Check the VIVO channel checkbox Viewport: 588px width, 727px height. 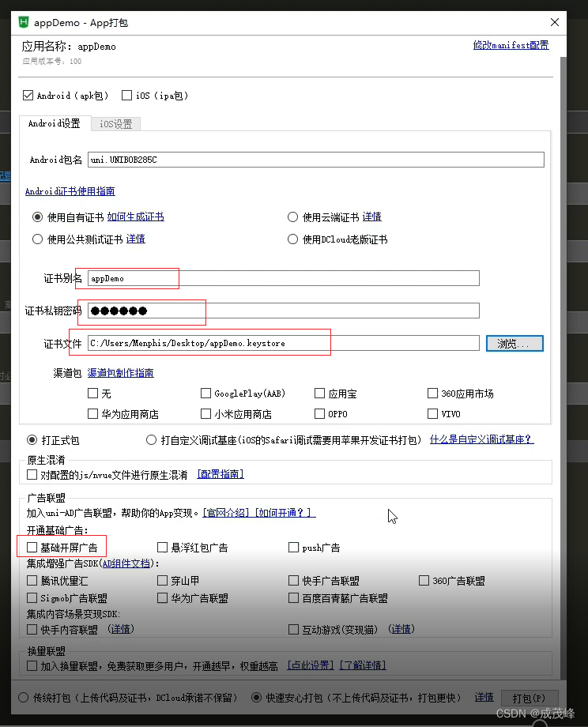click(432, 413)
